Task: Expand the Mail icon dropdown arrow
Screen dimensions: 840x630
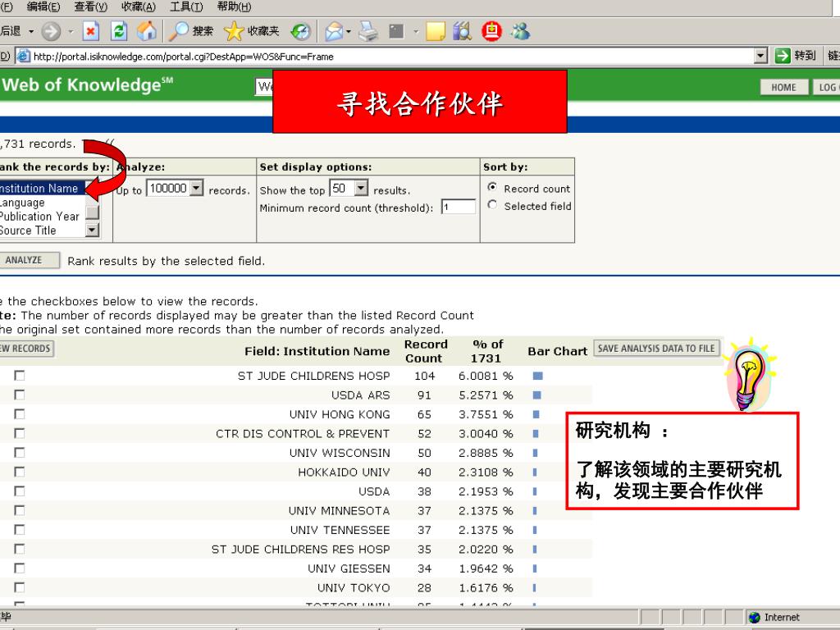Action: tap(348, 32)
